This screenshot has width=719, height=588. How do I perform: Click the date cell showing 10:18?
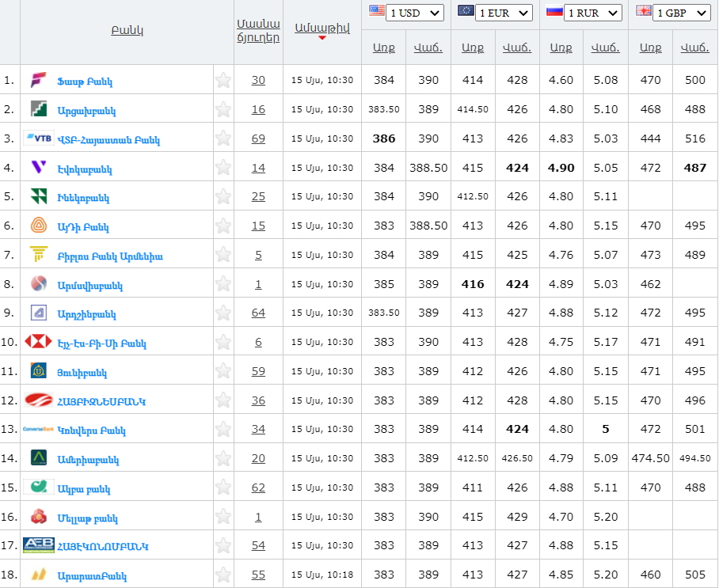point(322,575)
